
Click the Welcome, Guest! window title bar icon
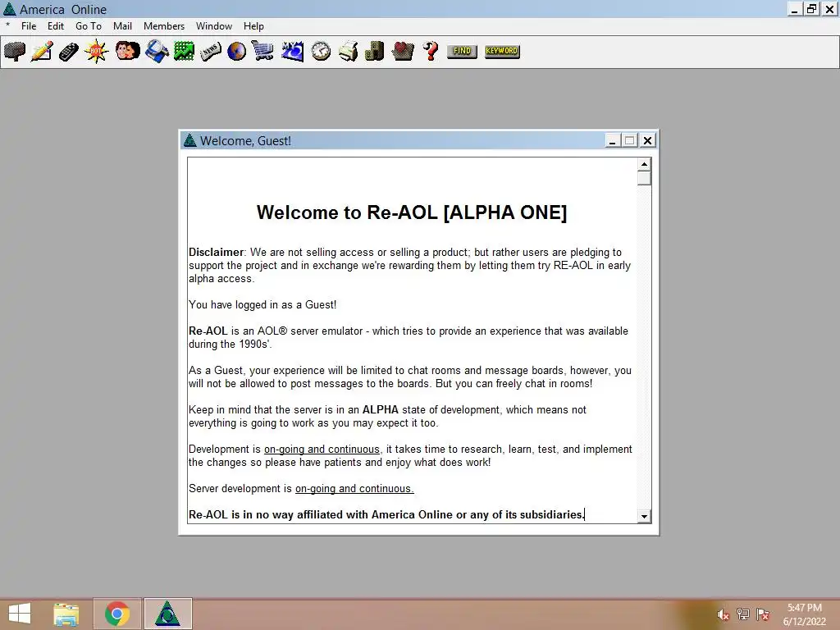click(x=190, y=140)
